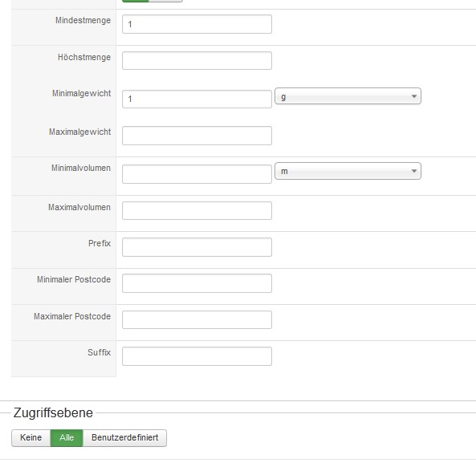Viewport: 476px width, 463px height.
Task: Click the grey toggle segment at top
Action: 165,1
